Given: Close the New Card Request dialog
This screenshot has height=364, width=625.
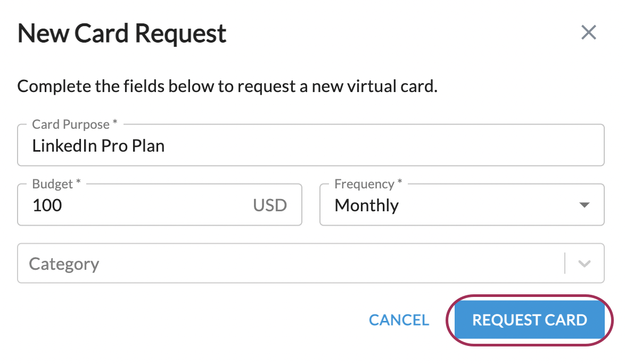Looking at the screenshot, I should (588, 33).
